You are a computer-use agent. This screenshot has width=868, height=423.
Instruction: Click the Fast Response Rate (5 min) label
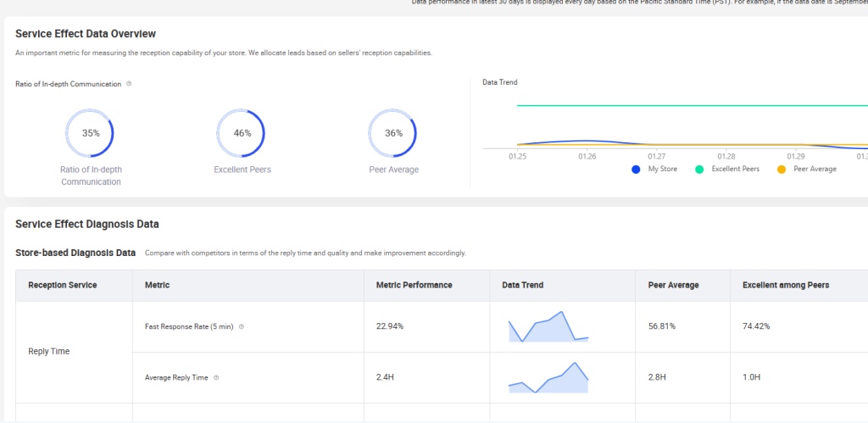[x=189, y=326]
